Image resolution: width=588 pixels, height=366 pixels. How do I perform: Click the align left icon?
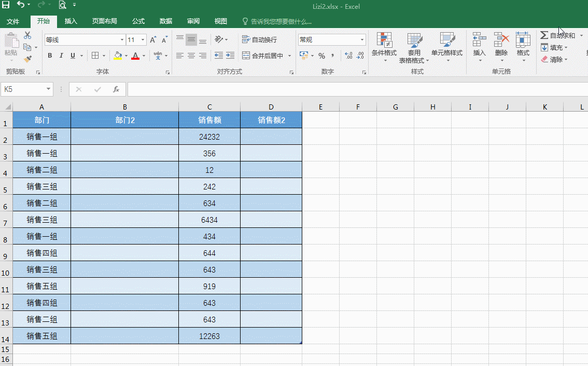point(180,56)
